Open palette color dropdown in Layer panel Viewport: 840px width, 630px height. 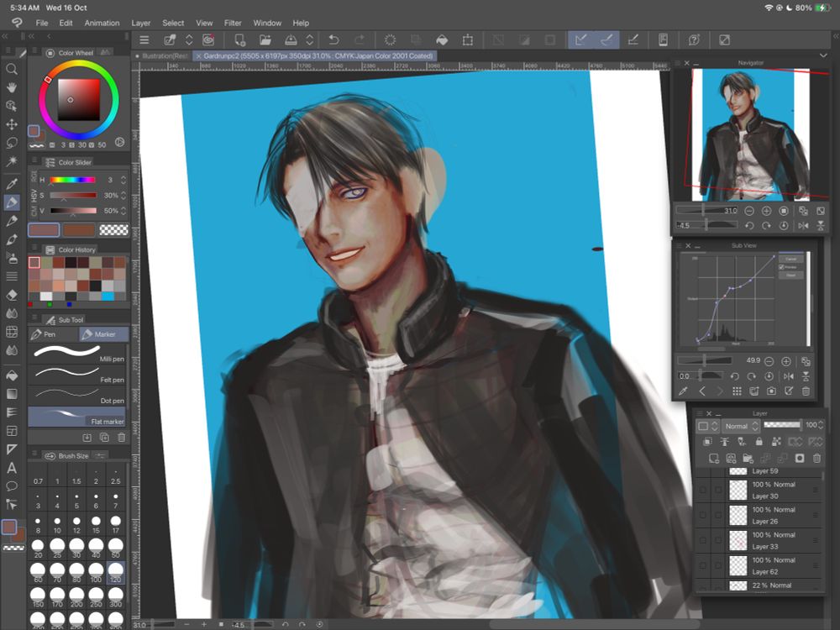(x=707, y=426)
